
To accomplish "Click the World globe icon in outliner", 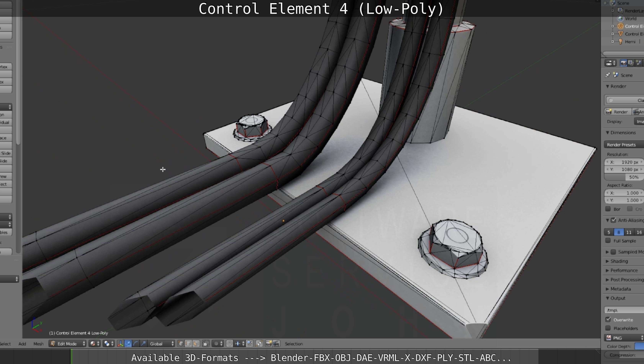I will [620, 19].
